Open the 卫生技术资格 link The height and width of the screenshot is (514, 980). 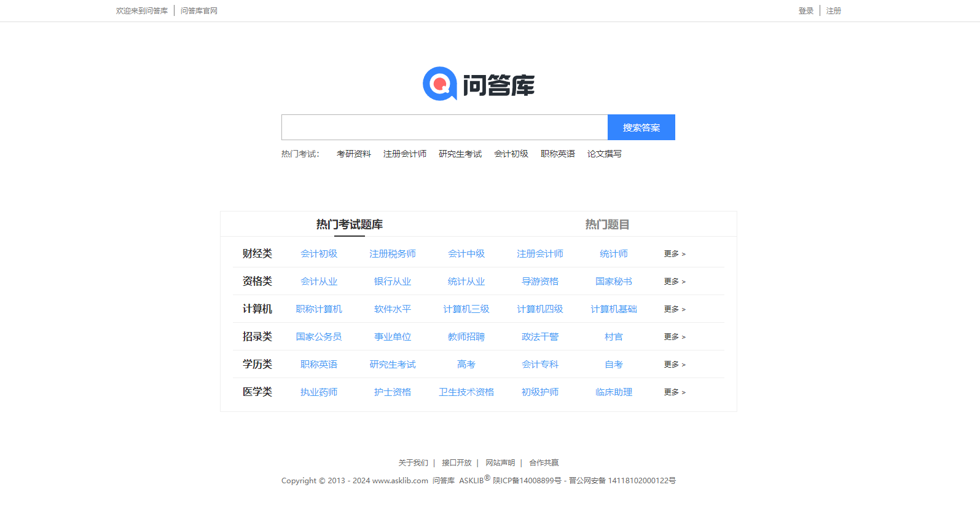466,392
